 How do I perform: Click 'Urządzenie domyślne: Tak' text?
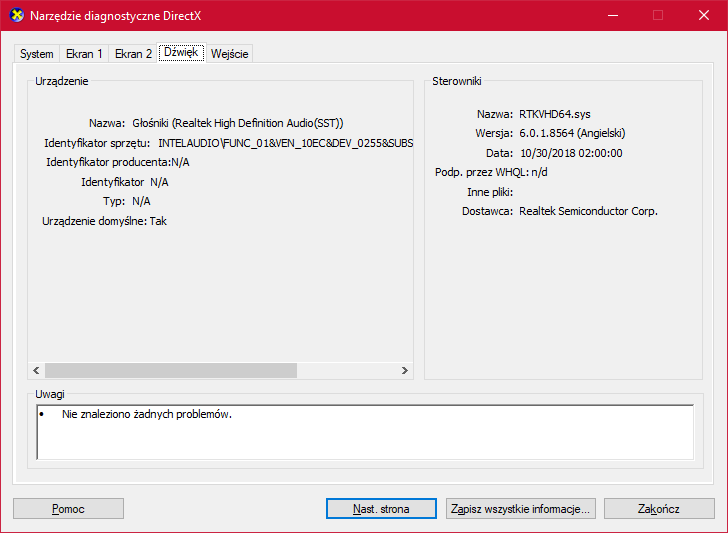[x=104, y=221]
